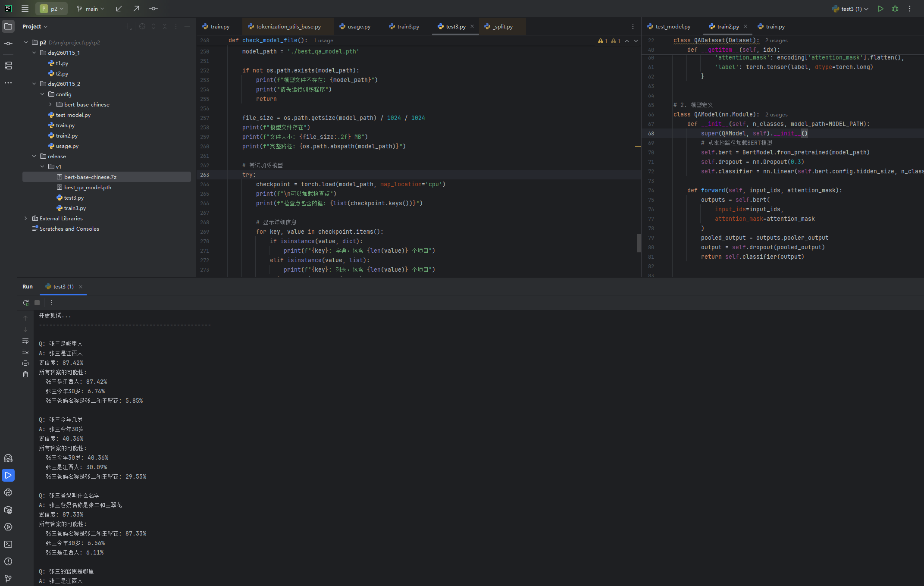Collapse the day260115_2 folder
Screen dimensions: 924x586
point(34,84)
